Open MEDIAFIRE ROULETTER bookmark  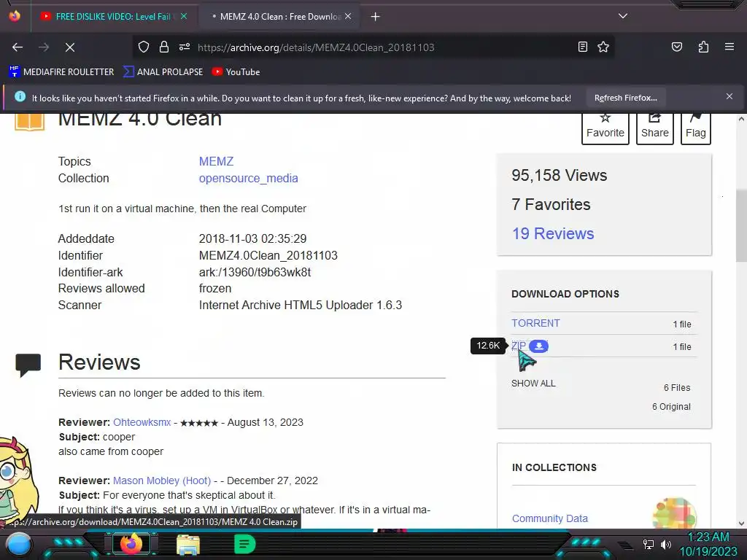pyautogui.click(x=61, y=72)
